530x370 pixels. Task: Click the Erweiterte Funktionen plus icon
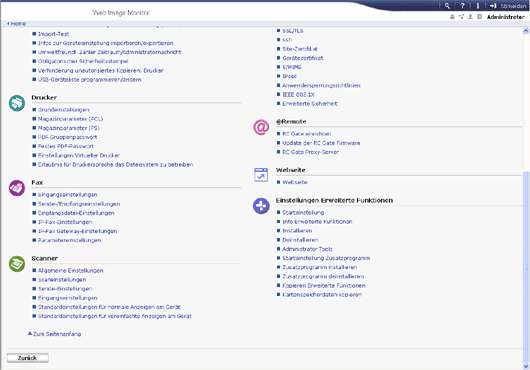261,206
